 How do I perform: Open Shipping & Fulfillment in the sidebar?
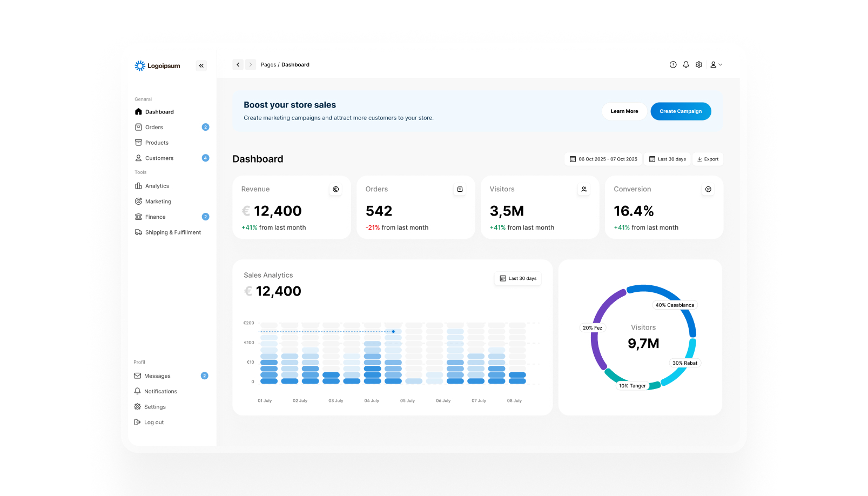(172, 233)
